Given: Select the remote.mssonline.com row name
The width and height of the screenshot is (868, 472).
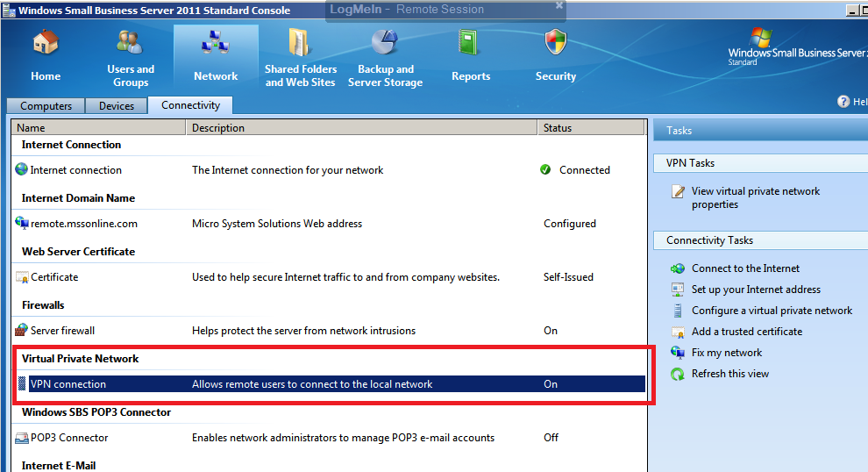Looking at the screenshot, I should (x=84, y=224).
